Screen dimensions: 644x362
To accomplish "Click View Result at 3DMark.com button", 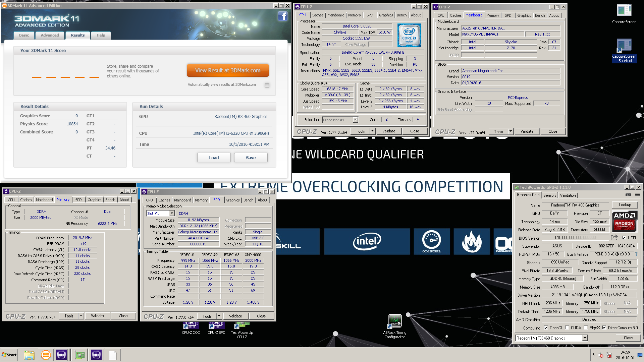I will 228,70.
